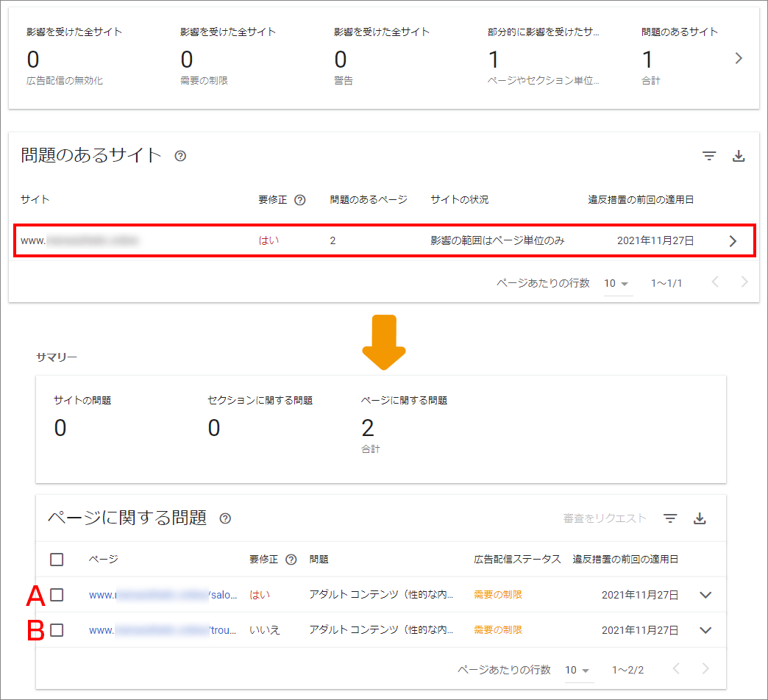The width and height of the screenshot is (768, 700).
Task: Click 2021年11月27日 date in site row
Action: (655, 240)
